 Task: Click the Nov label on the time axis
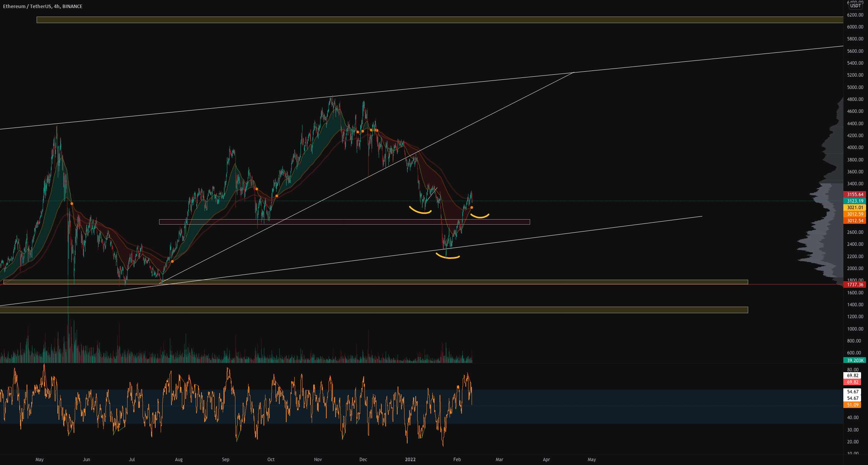pos(318,460)
